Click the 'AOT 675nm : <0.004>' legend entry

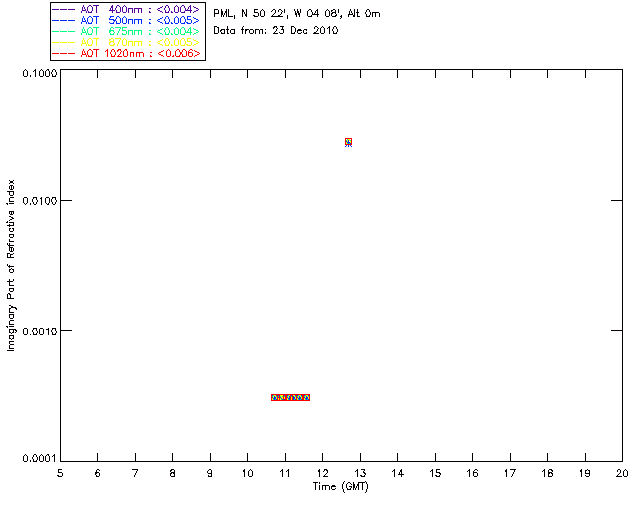tap(126, 31)
